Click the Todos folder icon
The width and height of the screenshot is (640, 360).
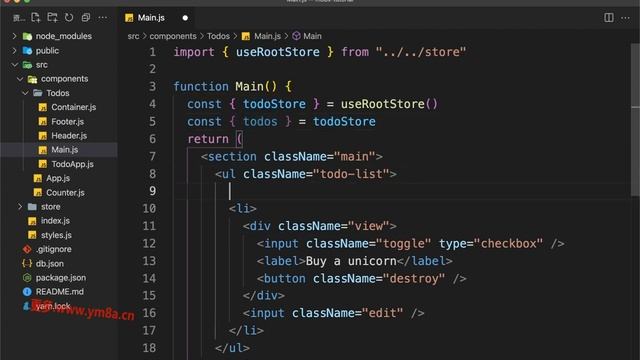(38, 93)
